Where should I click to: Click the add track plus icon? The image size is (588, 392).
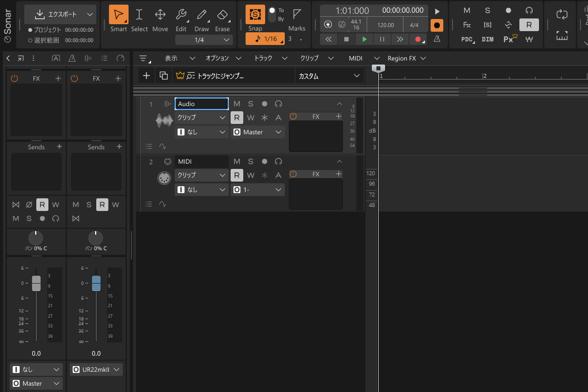pyautogui.click(x=146, y=76)
